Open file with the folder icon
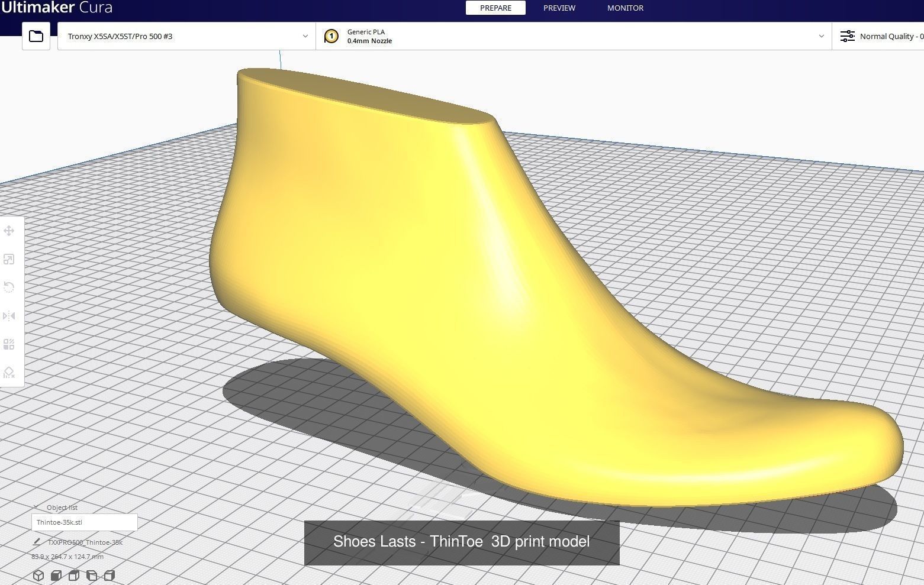Screen dimensions: 924x585 pos(36,36)
